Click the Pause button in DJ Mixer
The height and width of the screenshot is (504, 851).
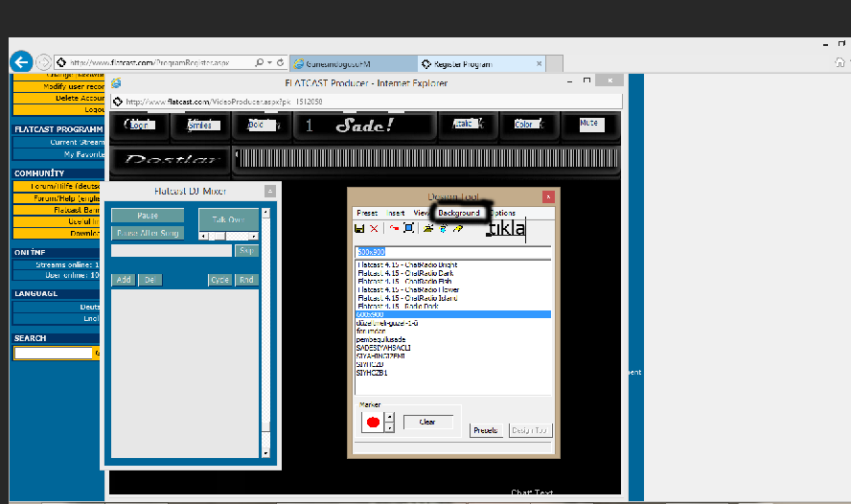pos(147,216)
